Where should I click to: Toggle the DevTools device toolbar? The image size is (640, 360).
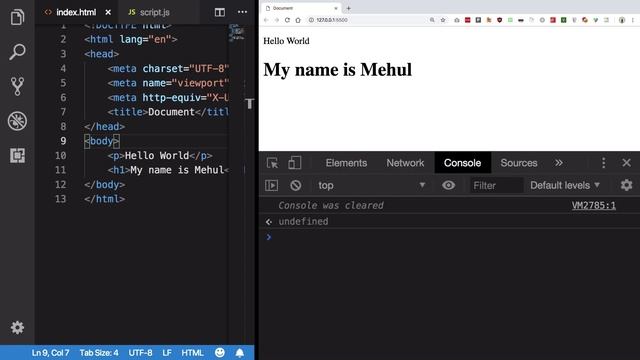click(294, 163)
